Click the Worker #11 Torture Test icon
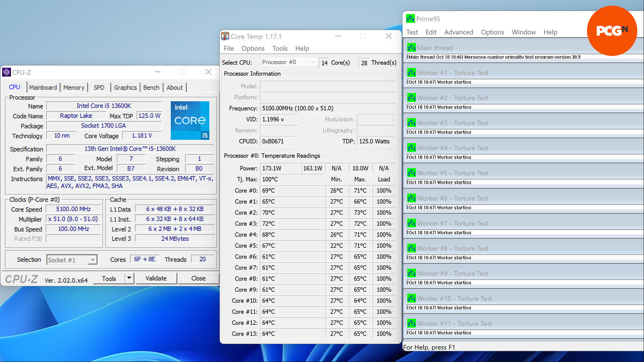Image resolution: width=644 pixels, height=362 pixels. tap(411, 323)
